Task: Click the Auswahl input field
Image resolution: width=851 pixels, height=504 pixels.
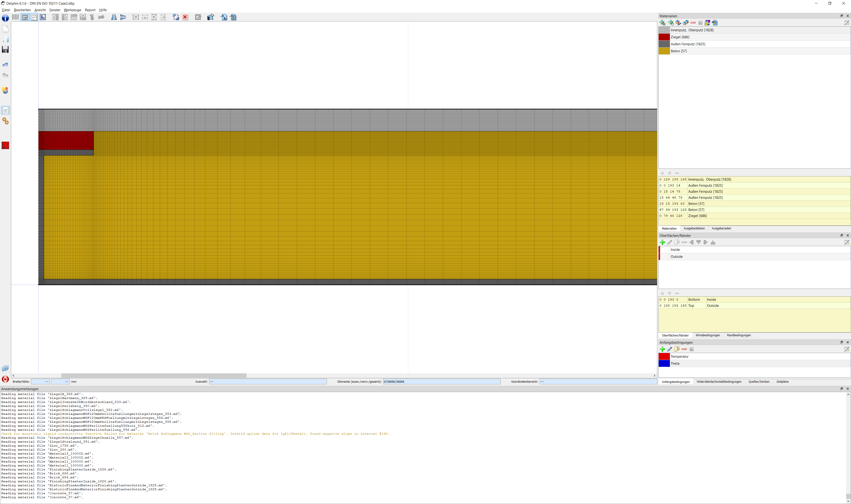Action: coord(268,382)
